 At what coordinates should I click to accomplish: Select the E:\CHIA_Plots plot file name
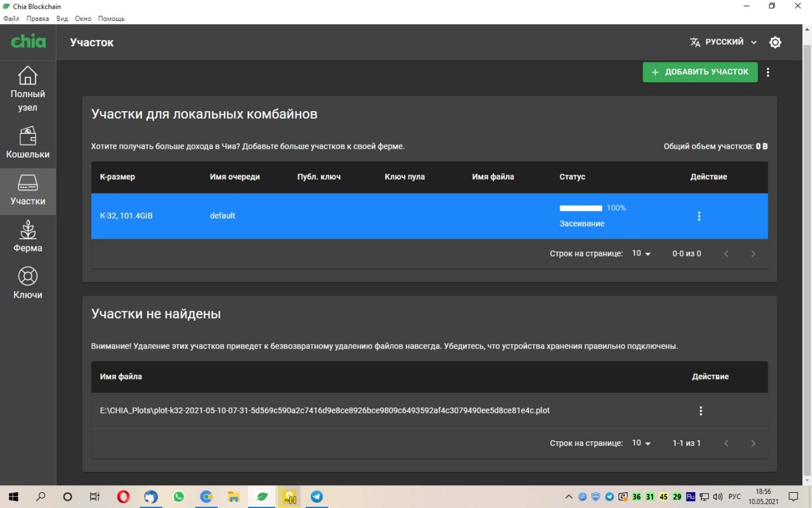coord(325,410)
